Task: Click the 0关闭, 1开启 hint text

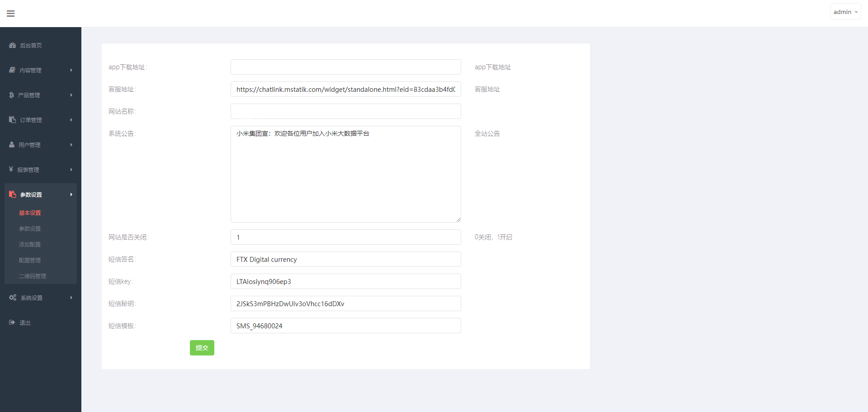Action: (x=494, y=237)
